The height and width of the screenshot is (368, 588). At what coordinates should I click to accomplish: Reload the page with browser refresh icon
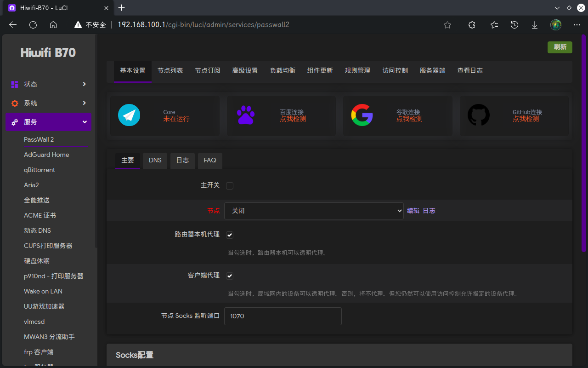tap(33, 25)
